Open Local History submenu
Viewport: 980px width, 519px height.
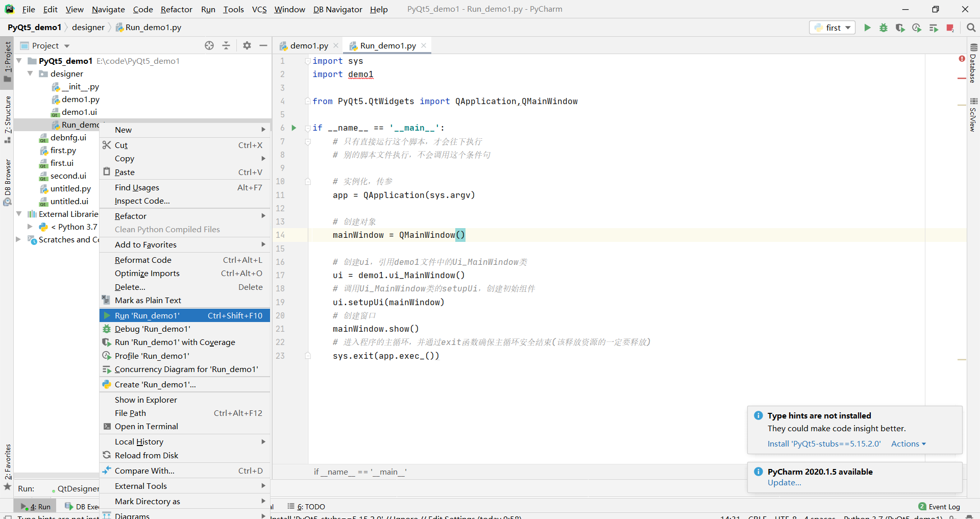coord(185,441)
